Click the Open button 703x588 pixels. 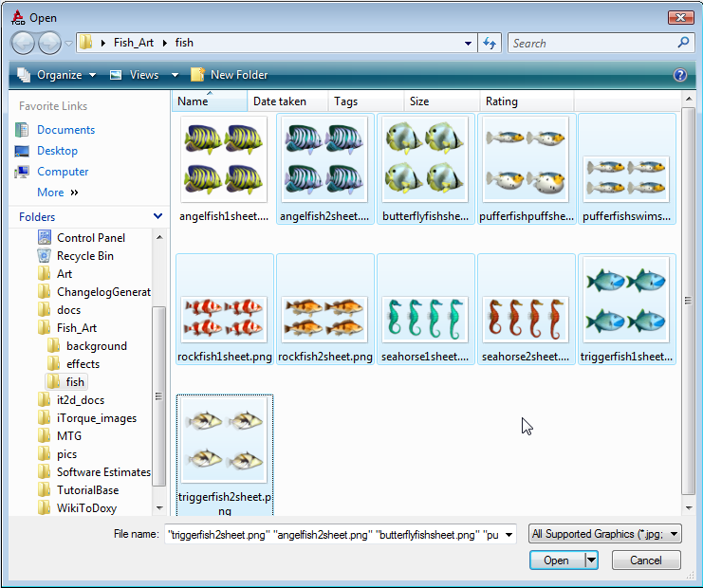click(x=556, y=560)
